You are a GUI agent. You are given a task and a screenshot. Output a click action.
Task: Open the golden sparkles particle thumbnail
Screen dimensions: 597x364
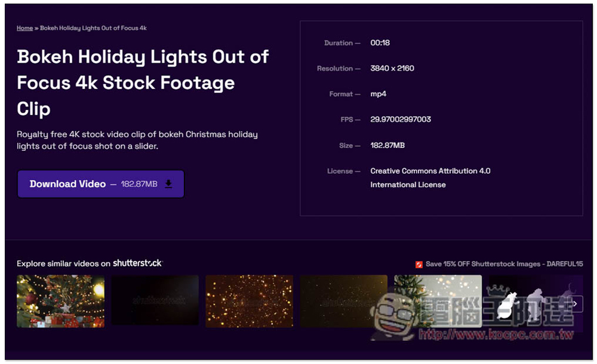pyautogui.click(x=250, y=301)
